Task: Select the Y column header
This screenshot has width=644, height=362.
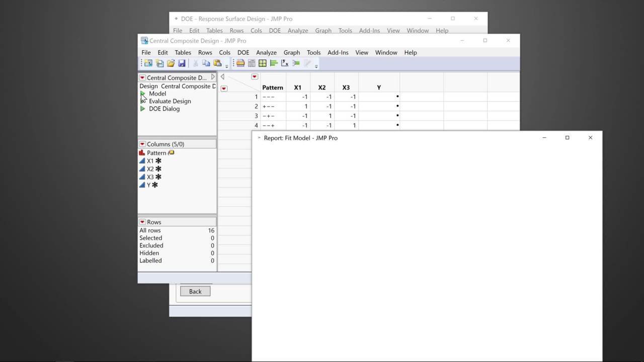Action: tap(379, 87)
